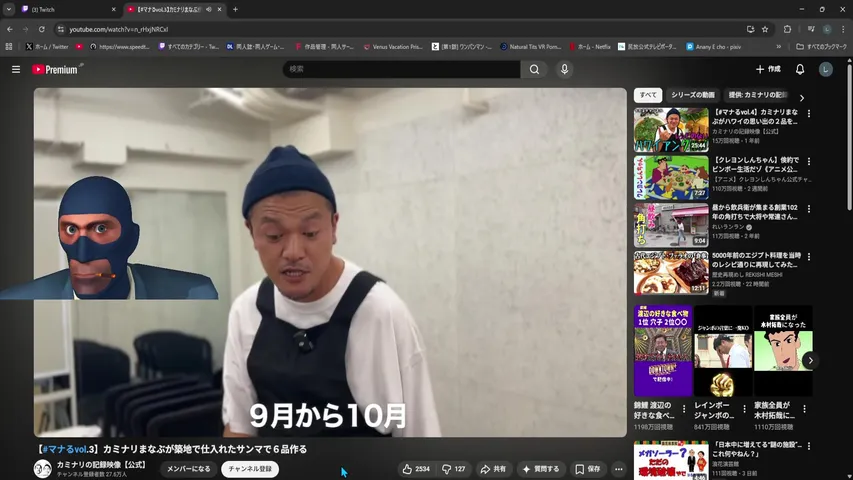Image resolution: width=853 pixels, height=480 pixels.
Task: Open the YouTube account avatar menu
Action: [x=825, y=69]
